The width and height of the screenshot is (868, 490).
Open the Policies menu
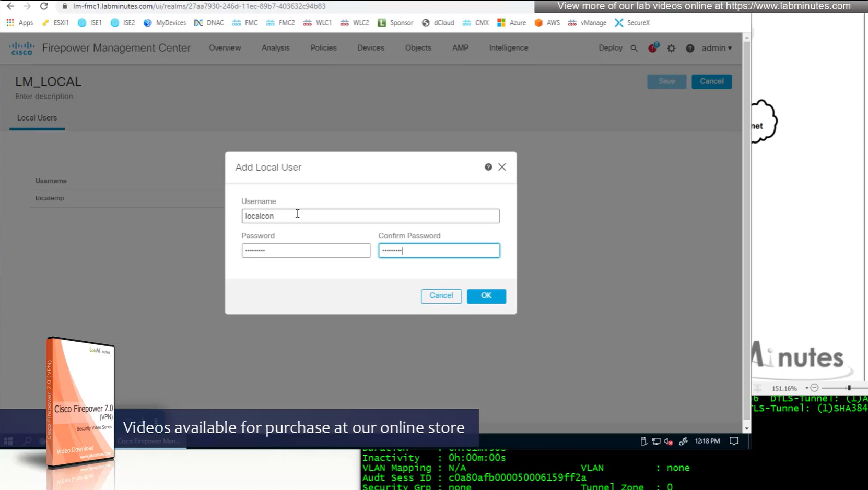pos(323,48)
